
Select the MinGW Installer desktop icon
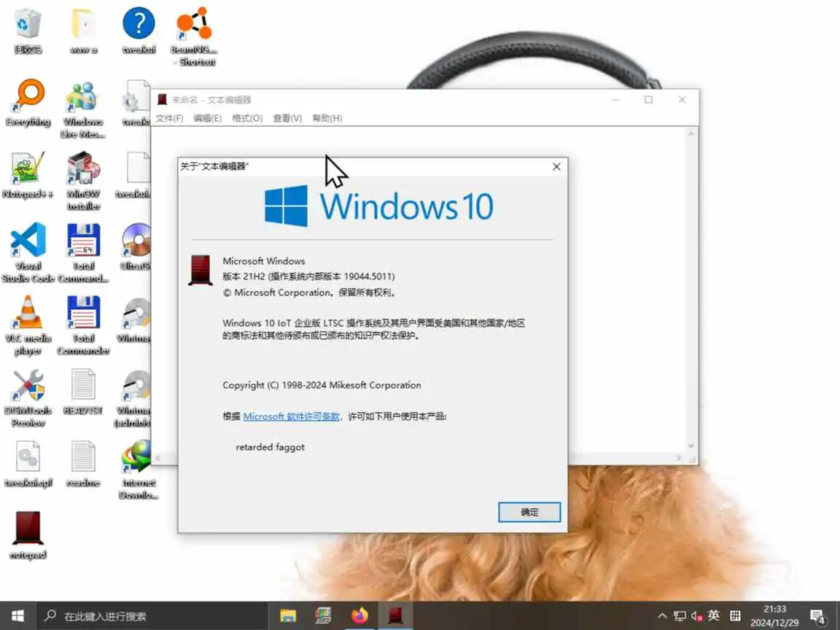coord(84,181)
